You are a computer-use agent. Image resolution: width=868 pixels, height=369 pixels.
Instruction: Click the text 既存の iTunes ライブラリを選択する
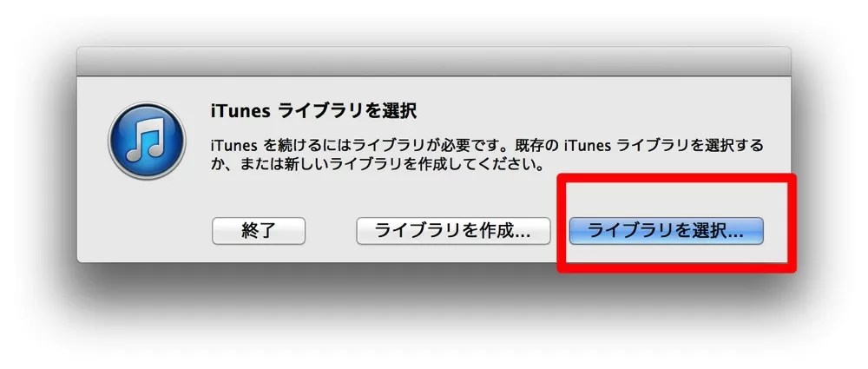(640, 146)
